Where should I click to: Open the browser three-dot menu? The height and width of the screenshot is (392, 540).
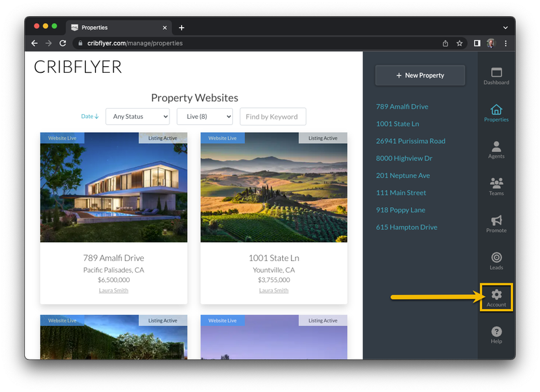pos(506,43)
